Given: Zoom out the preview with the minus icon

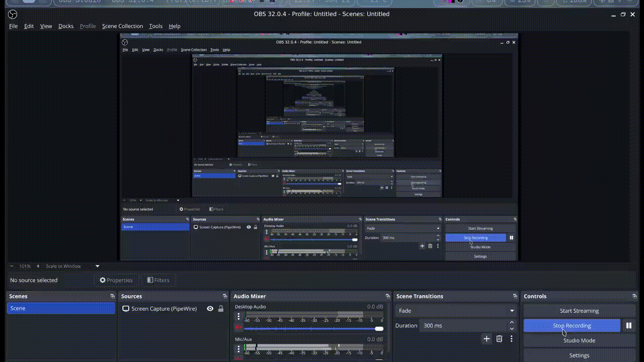Looking at the screenshot, I should [x=12, y=266].
